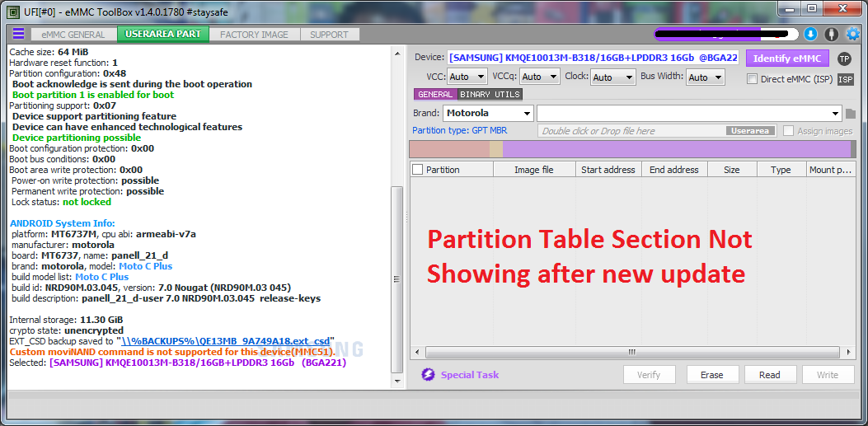This screenshot has height=426, width=868.
Task: Click the Device name field
Action: pyautogui.click(x=593, y=58)
